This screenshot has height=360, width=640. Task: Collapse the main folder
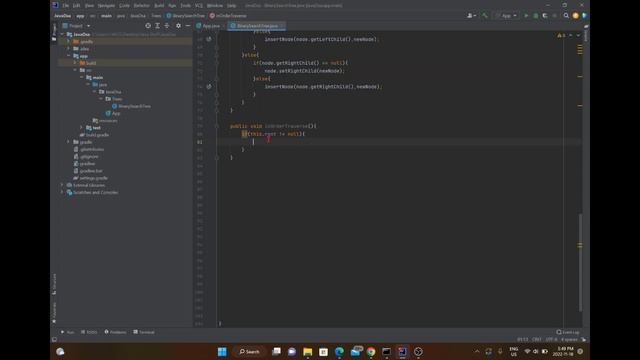82,78
